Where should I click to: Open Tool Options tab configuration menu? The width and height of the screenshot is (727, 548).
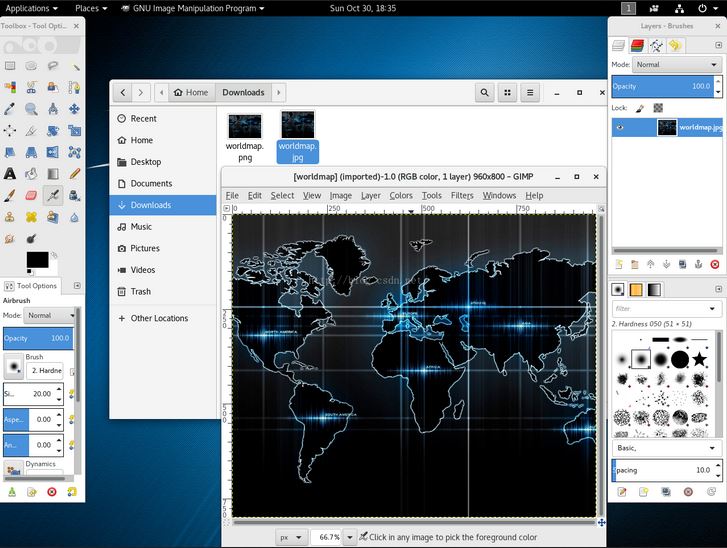[x=77, y=286]
